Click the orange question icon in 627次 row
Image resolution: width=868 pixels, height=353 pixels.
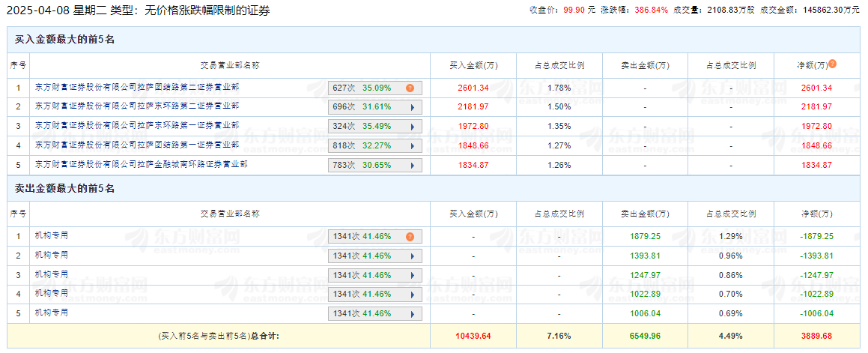click(410, 88)
